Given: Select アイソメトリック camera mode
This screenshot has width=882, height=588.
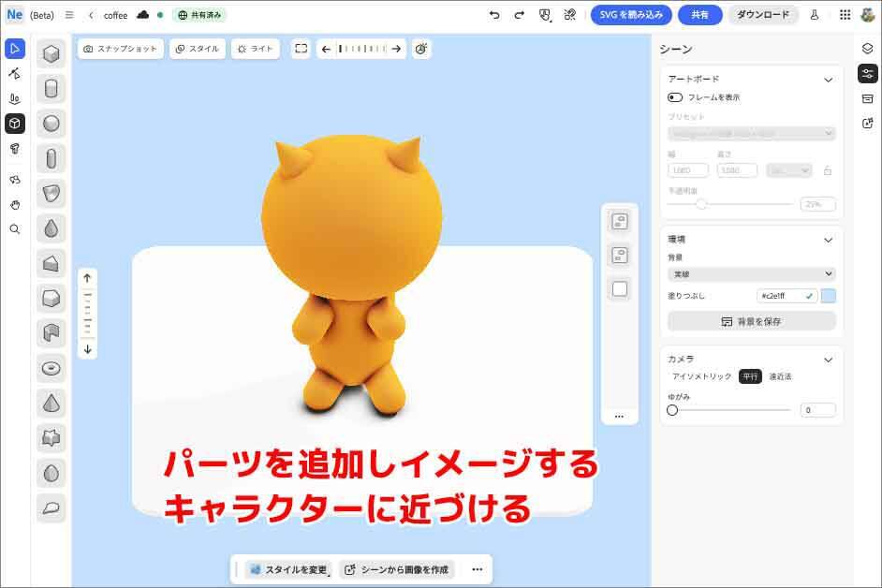Looking at the screenshot, I should 702,376.
